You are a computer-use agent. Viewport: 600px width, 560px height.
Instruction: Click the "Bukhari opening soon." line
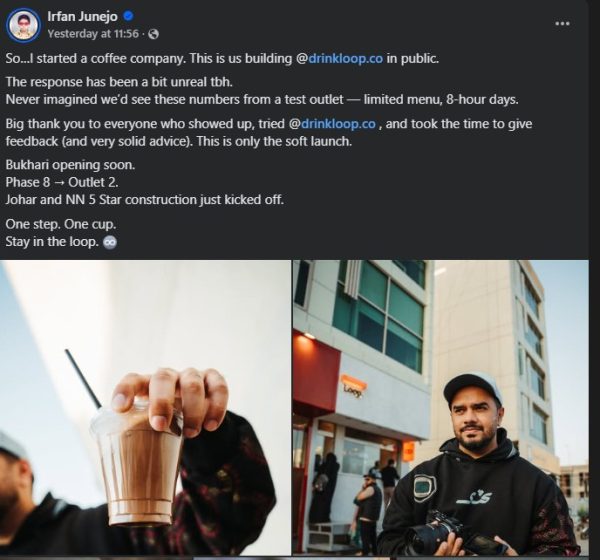[70, 165]
